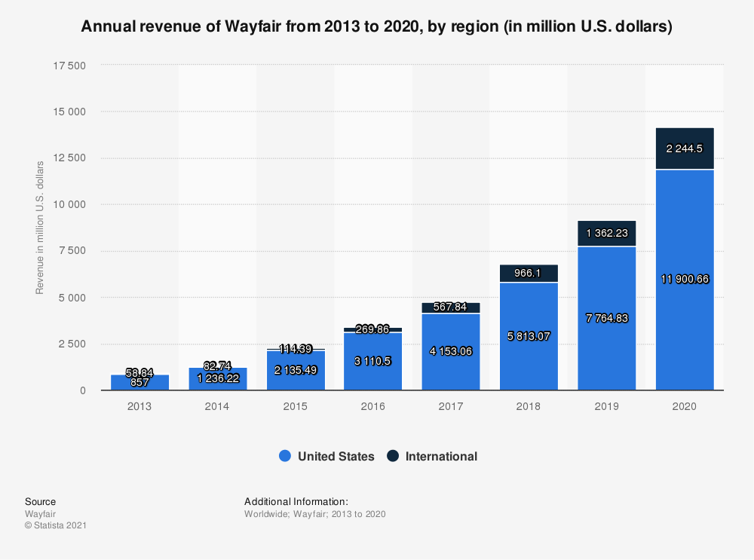Select the 2017 International segment 567.84
The image size is (754, 560).
[451, 308]
